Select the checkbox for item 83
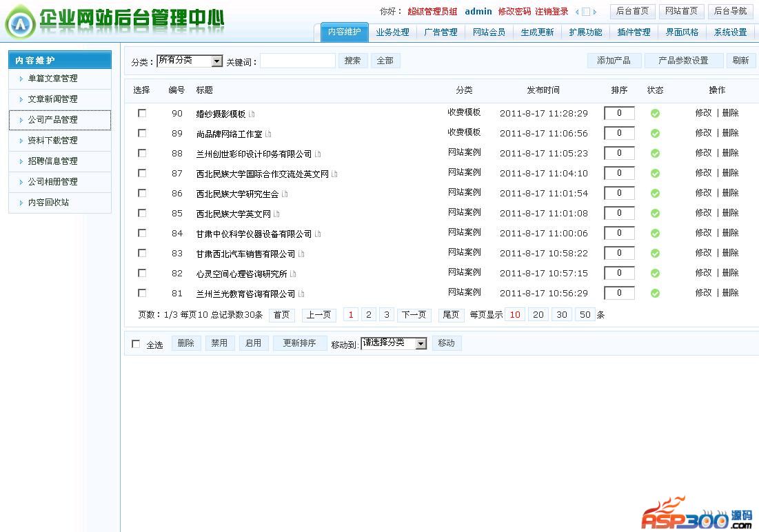The image size is (759, 532). click(142, 253)
